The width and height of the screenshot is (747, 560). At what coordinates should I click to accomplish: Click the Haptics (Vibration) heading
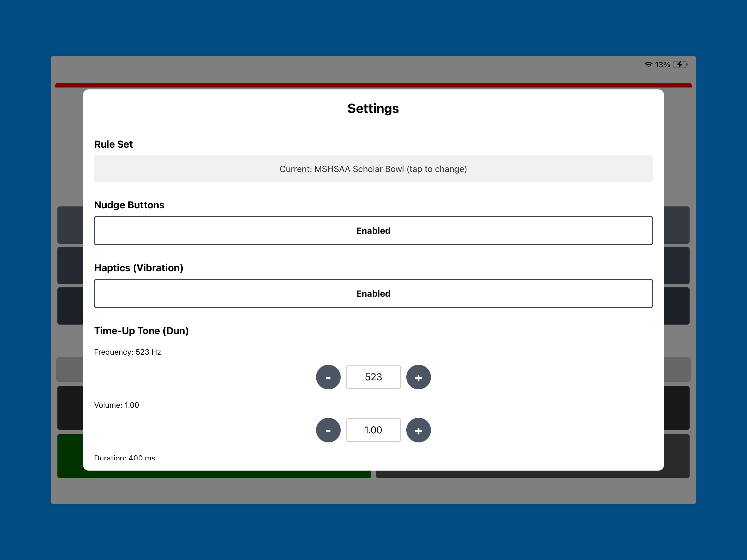pyautogui.click(x=139, y=268)
